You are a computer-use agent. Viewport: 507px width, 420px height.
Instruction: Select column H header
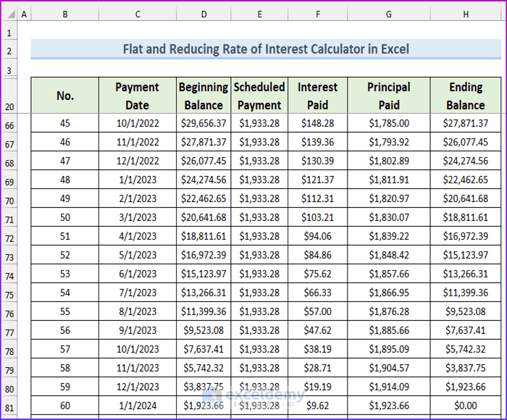[x=466, y=14]
